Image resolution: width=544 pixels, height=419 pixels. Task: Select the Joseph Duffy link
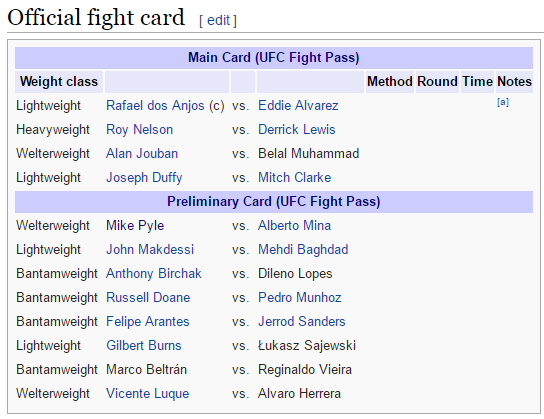[x=144, y=177]
